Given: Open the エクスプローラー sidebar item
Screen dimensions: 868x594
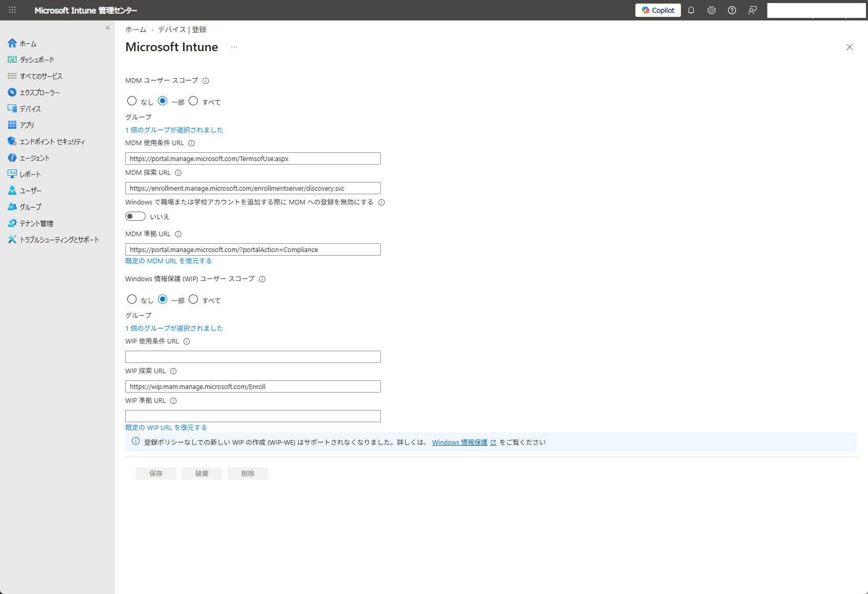Looking at the screenshot, I should pos(39,93).
